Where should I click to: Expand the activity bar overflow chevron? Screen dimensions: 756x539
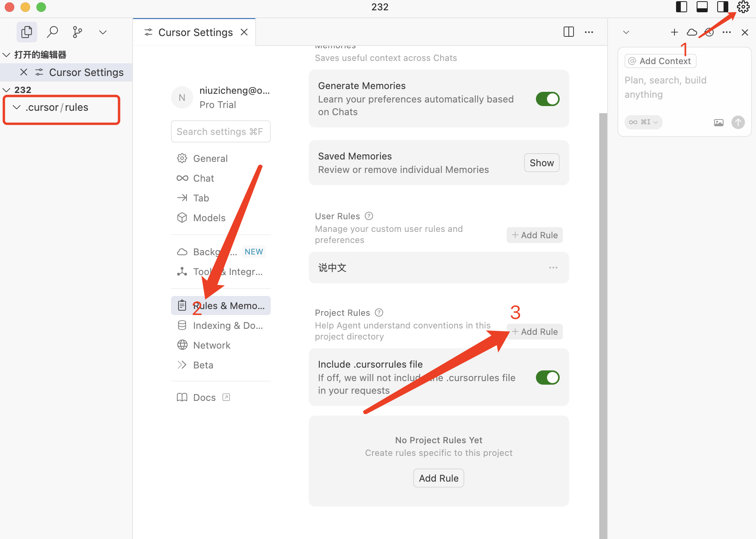click(103, 32)
